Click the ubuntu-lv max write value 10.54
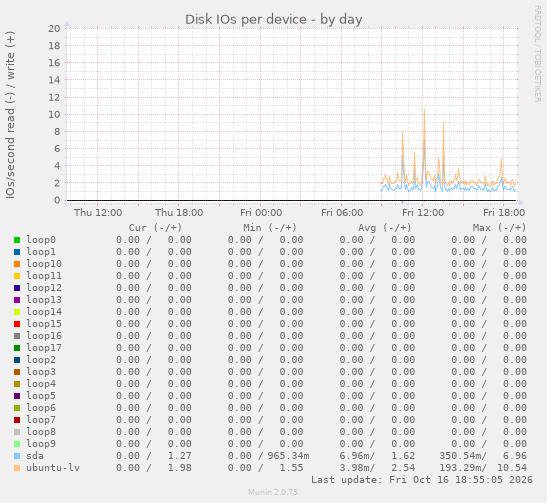 click(x=512, y=468)
